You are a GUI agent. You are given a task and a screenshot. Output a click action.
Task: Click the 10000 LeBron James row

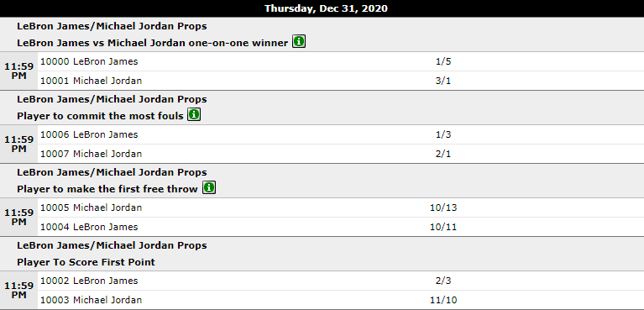click(341, 61)
